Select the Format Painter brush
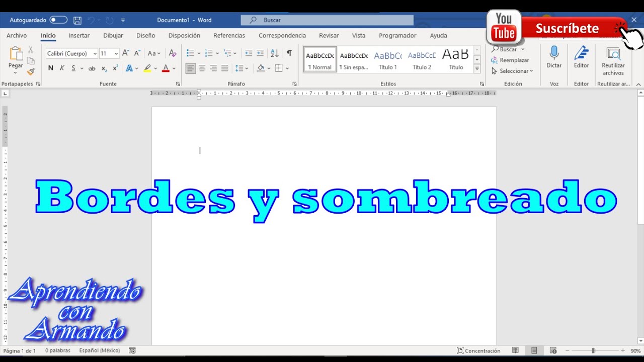 click(31, 72)
